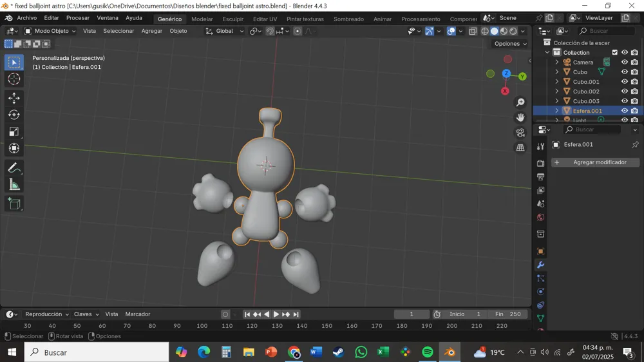This screenshot has width=644, height=362.
Task: Hide Cubo.001 with its eye icon
Action: click(624, 81)
